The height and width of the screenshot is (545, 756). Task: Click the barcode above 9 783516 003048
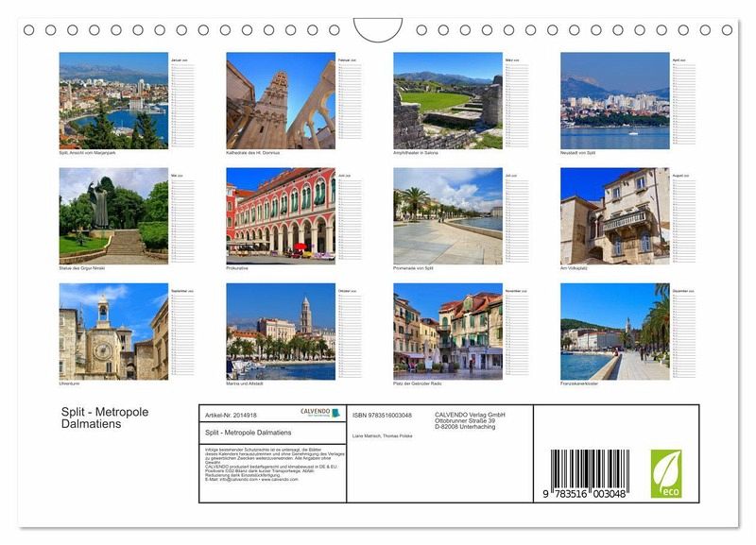[590, 468]
